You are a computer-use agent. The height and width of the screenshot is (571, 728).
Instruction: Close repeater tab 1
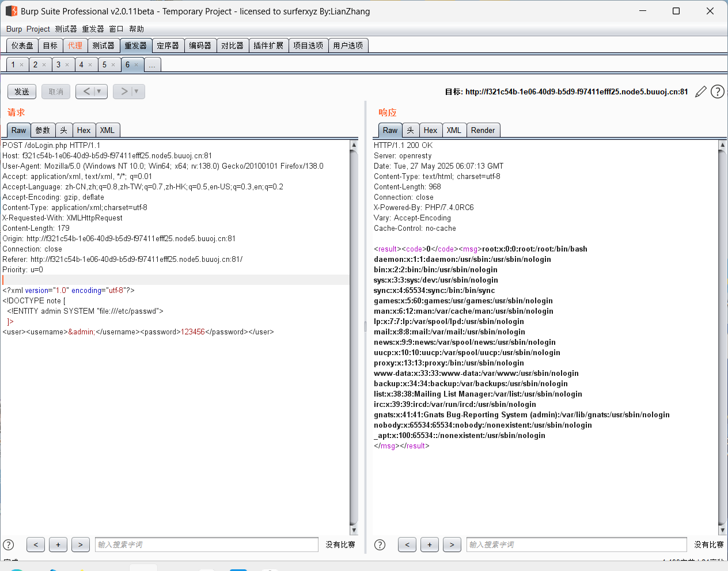pos(22,65)
